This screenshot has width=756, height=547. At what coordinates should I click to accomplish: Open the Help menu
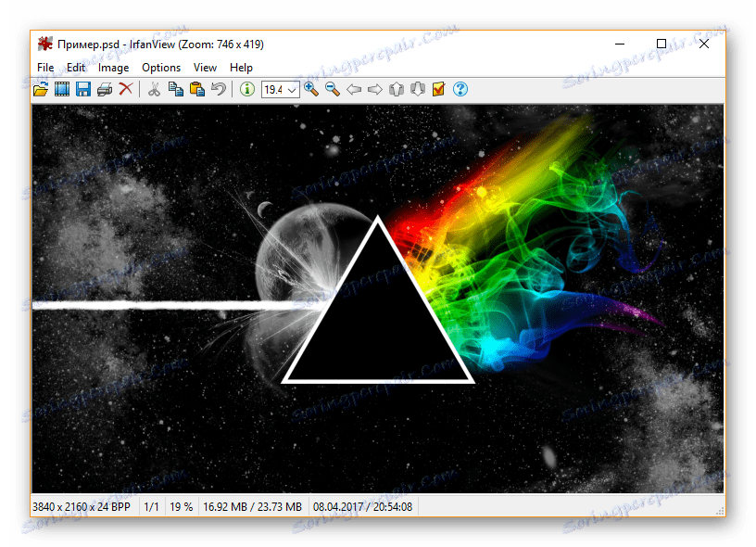point(241,68)
